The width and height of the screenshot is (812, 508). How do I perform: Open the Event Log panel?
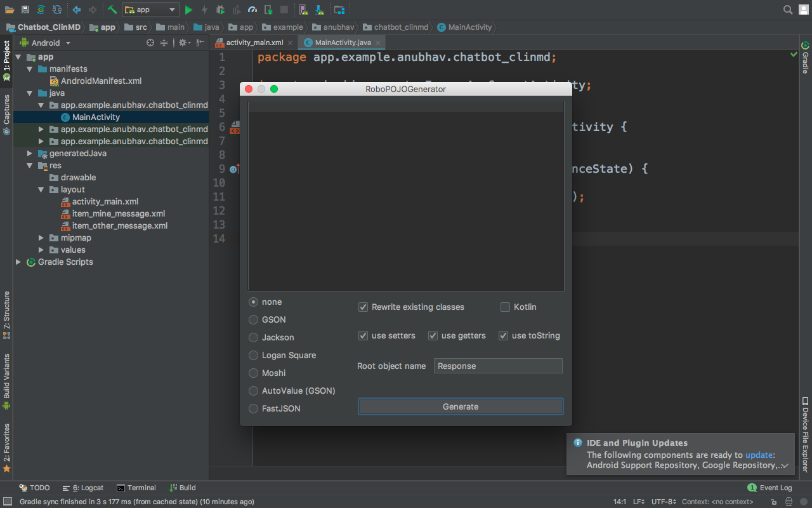[x=770, y=488]
